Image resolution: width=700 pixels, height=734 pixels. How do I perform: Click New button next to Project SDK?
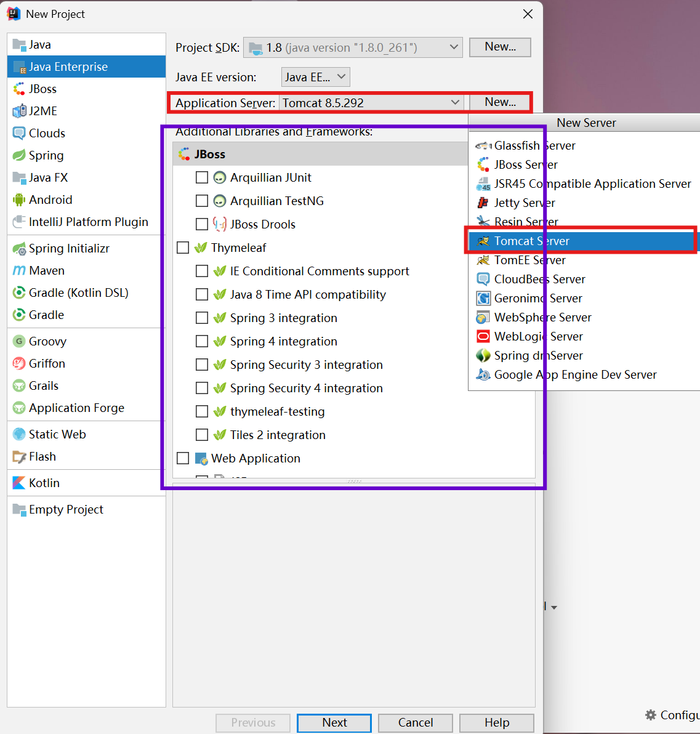point(500,47)
